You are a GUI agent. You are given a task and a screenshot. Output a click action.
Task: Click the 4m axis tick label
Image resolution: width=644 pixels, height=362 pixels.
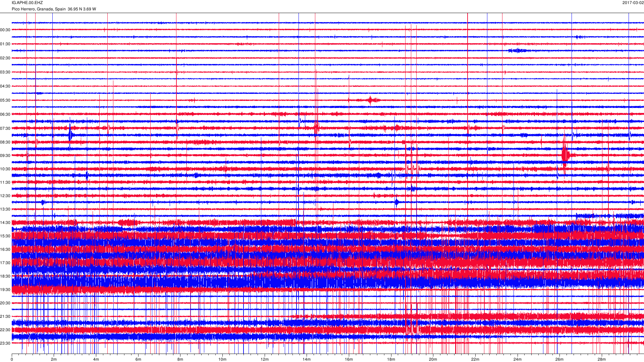[96, 359]
